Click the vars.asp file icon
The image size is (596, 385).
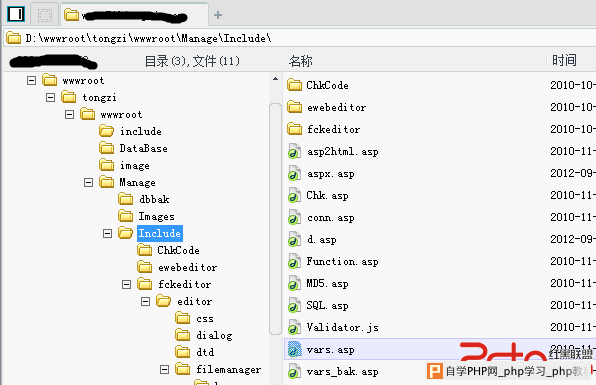pyautogui.click(x=294, y=350)
